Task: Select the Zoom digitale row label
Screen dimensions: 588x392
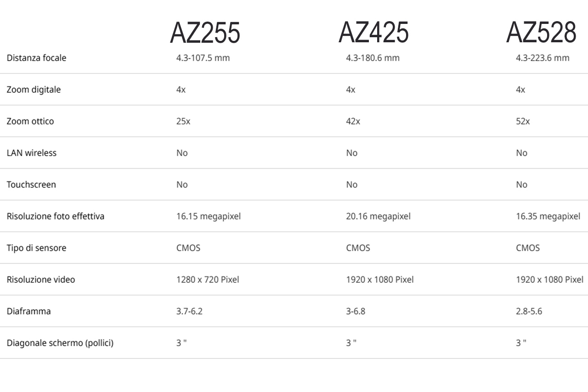Action: click(34, 90)
